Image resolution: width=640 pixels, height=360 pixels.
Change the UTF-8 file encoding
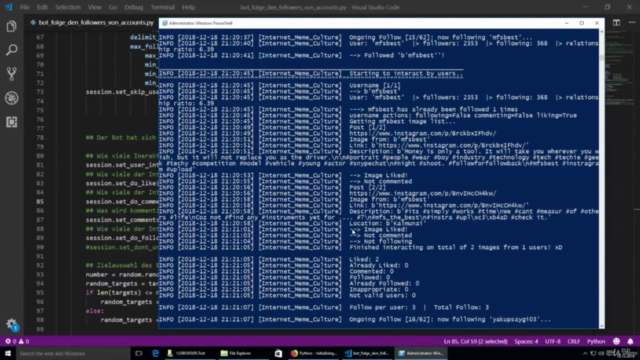553,341
